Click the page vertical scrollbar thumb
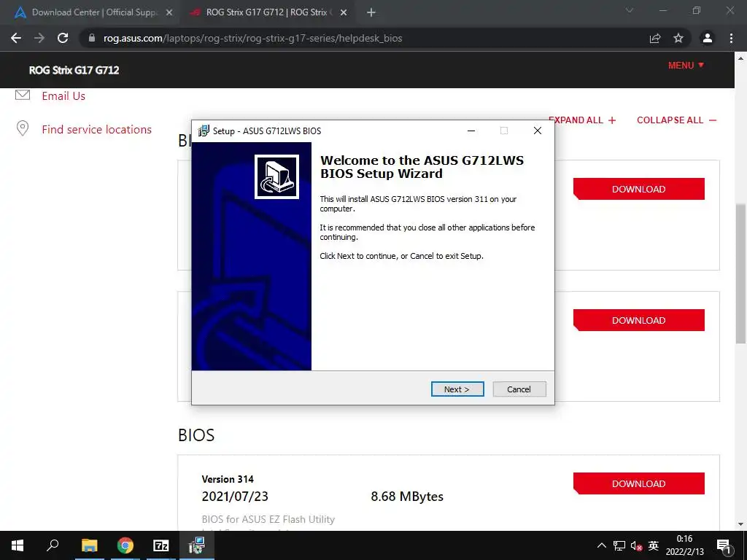The height and width of the screenshot is (560, 747). coord(740,273)
